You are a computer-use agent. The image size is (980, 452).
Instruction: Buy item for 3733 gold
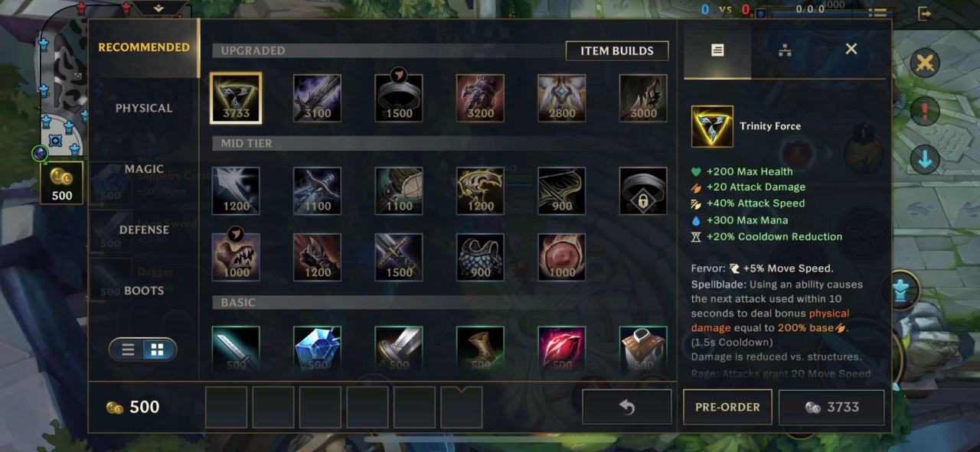[831, 407]
